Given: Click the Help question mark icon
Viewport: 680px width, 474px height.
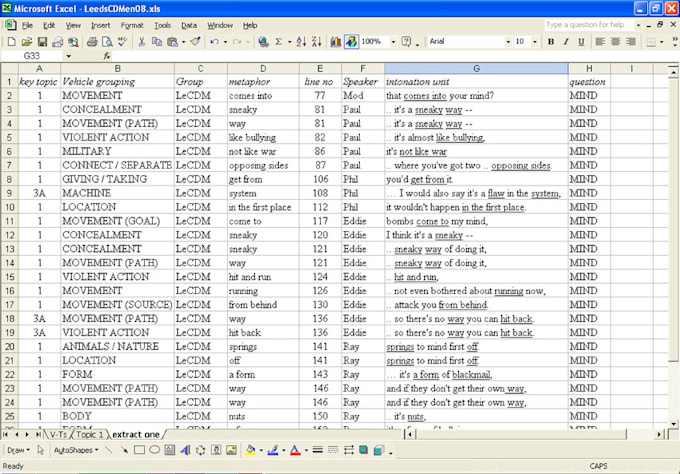Looking at the screenshot, I should [x=406, y=42].
